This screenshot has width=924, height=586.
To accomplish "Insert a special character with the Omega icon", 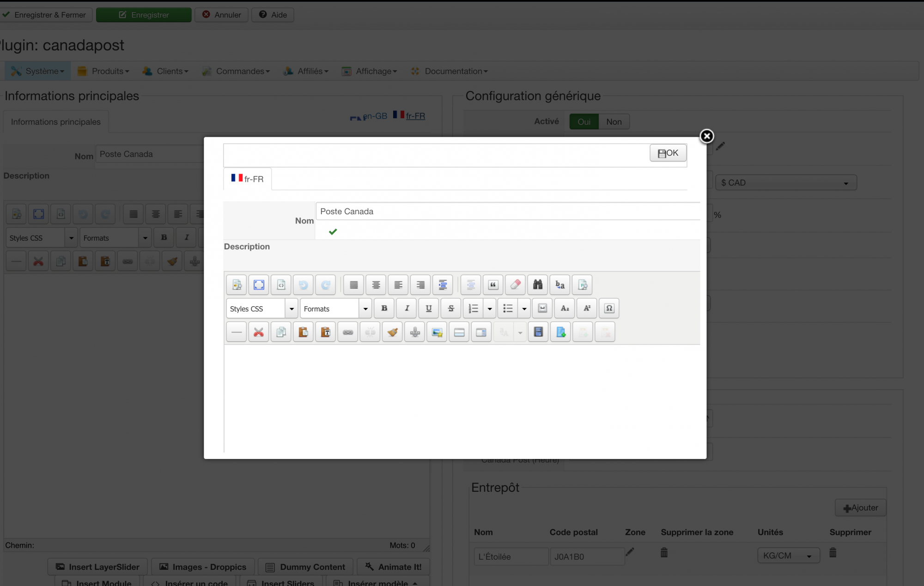I will 609,308.
